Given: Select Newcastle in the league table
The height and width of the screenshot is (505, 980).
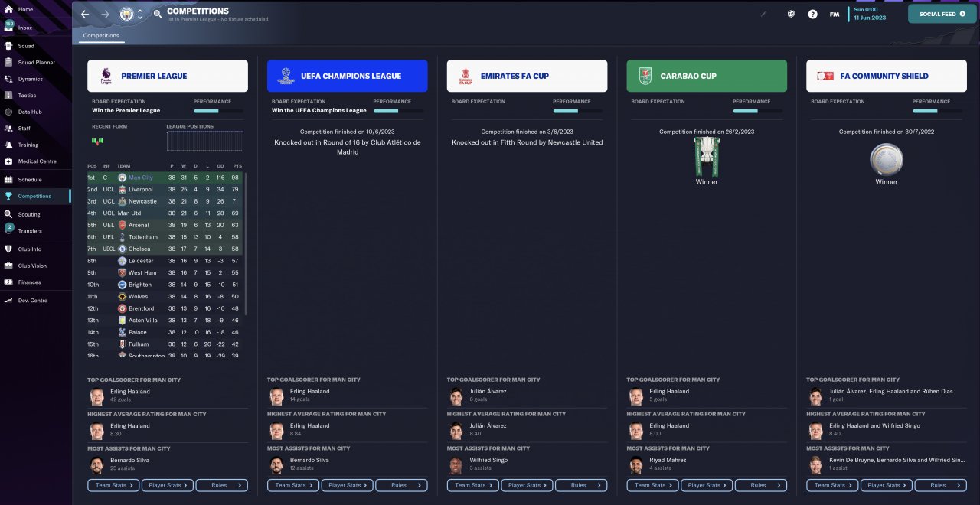Looking at the screenshot, I should 165,201.
